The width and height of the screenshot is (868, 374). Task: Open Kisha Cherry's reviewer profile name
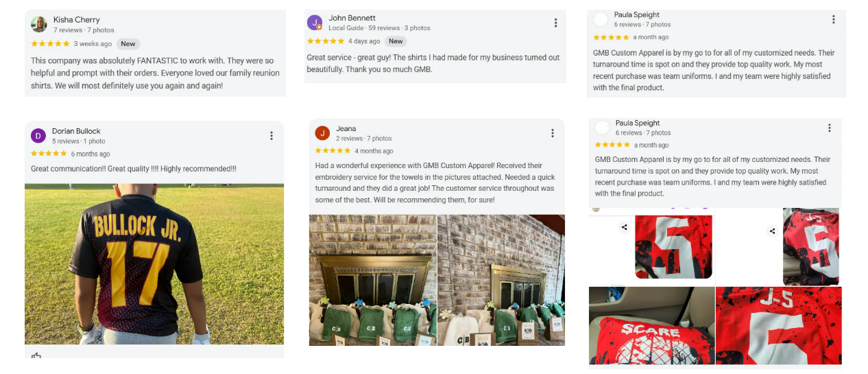pos(76,20)
